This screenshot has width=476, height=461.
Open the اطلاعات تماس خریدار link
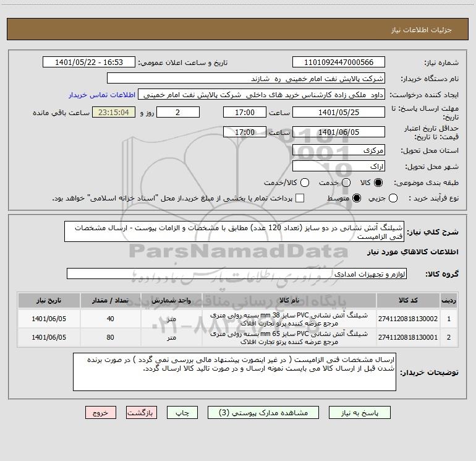pyautogui.click(x=102, y=95)
